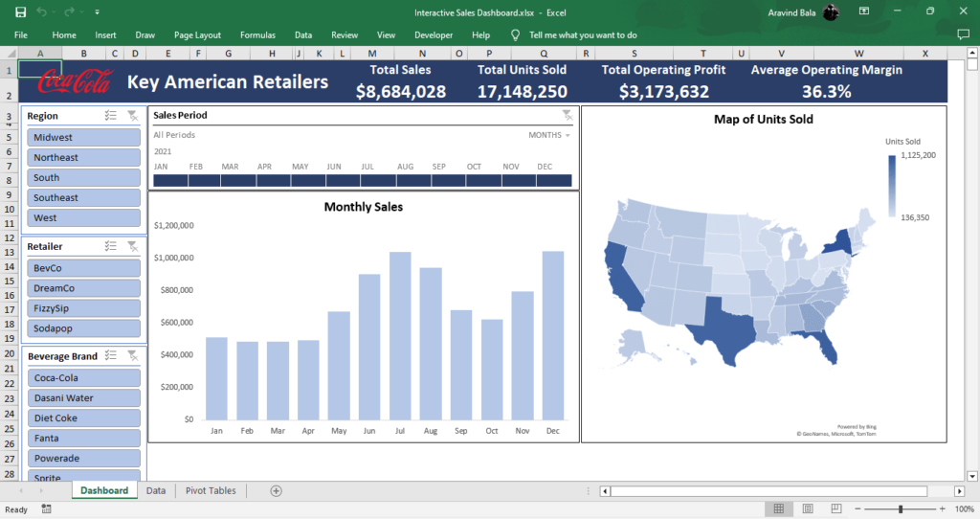Image resolution: width=980 pixels, height=519 pixels.
Task: Open Ribbon Display Options icon
Action: [x=864, y=11]
